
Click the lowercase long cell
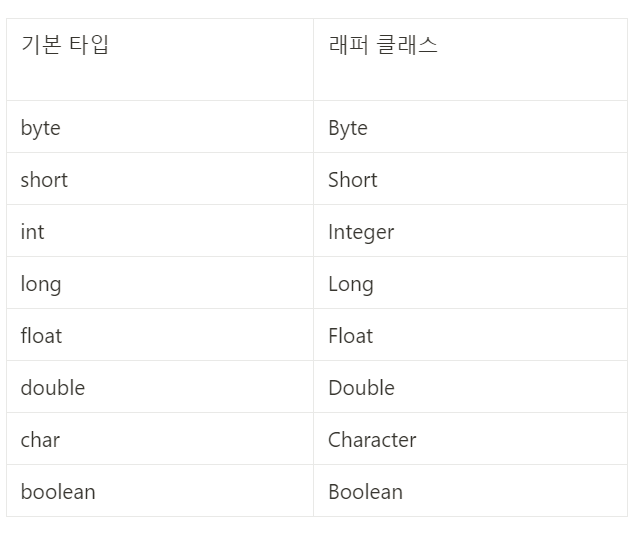(x=160, y=283)
